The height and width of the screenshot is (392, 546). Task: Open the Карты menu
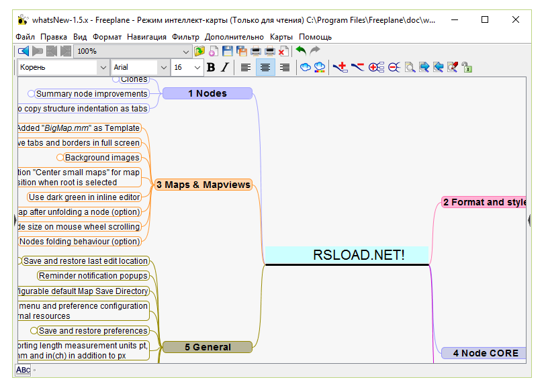(x=281, y=37)
